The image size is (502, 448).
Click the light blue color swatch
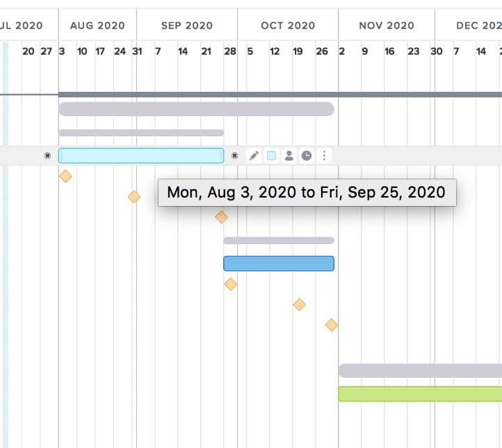pyautogui.click(x=272, y=156)
